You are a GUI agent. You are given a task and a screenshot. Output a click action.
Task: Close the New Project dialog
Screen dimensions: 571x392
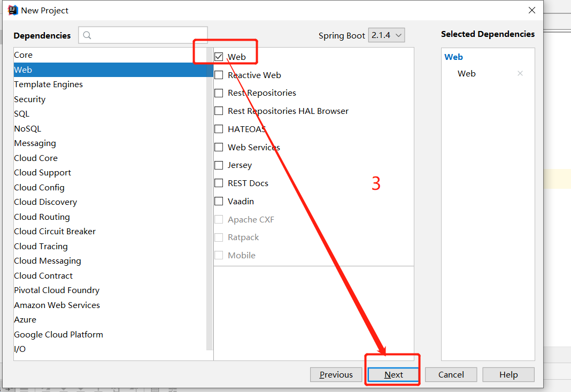pyautogui.click(x=531, y=10)
